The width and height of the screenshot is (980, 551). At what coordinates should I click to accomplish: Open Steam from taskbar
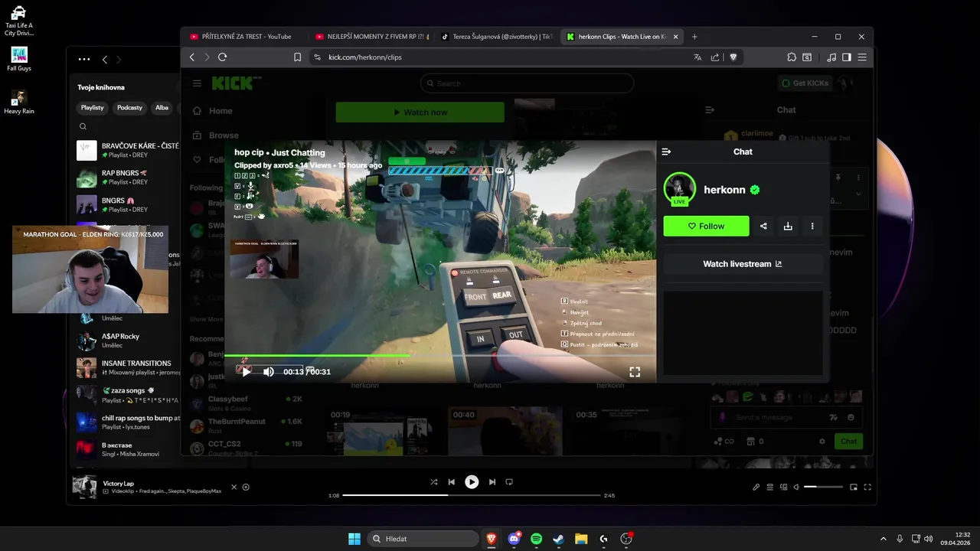point(559,539)
